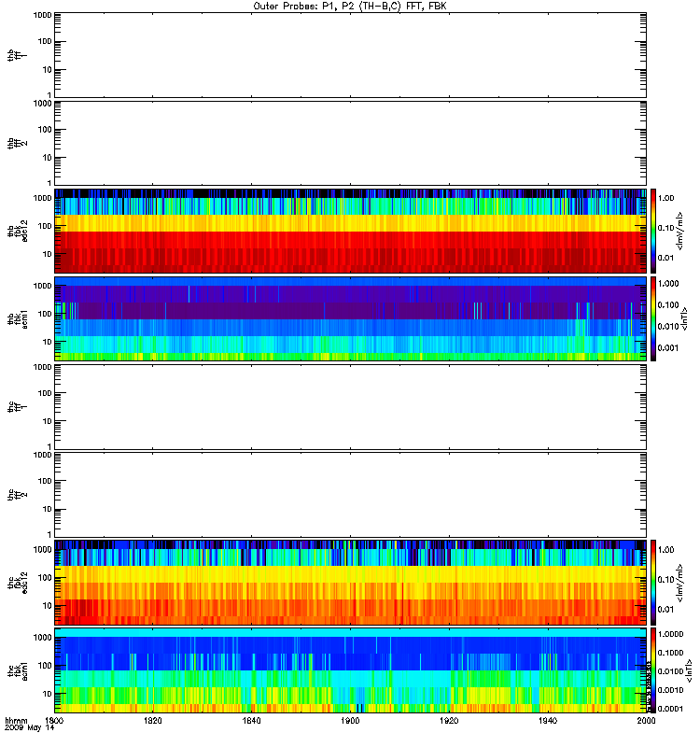The image size is (700, 747).
Task: Click the 100 y-axis tick of thb fft 2 panel
Action: (x=45, y=130)
